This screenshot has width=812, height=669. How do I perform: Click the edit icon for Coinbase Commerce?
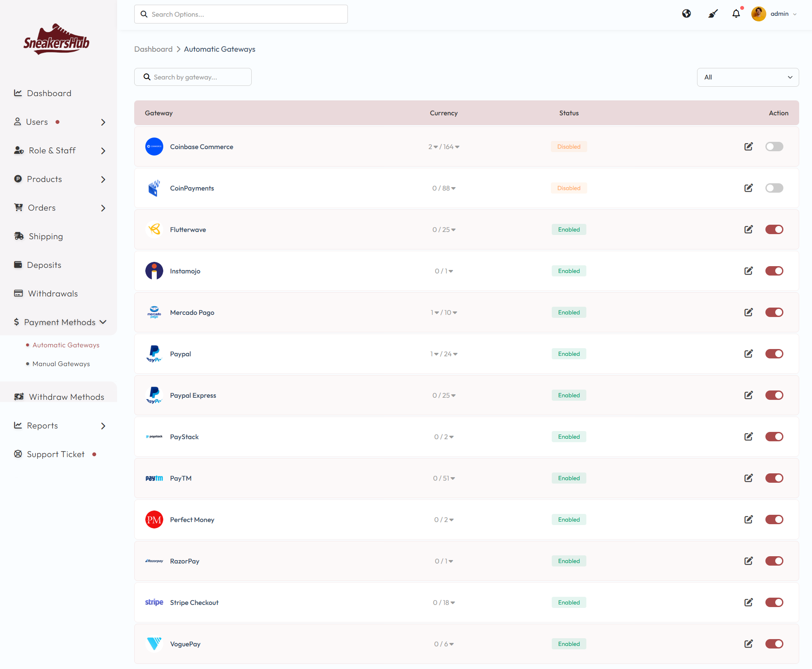tap(748, 147)
